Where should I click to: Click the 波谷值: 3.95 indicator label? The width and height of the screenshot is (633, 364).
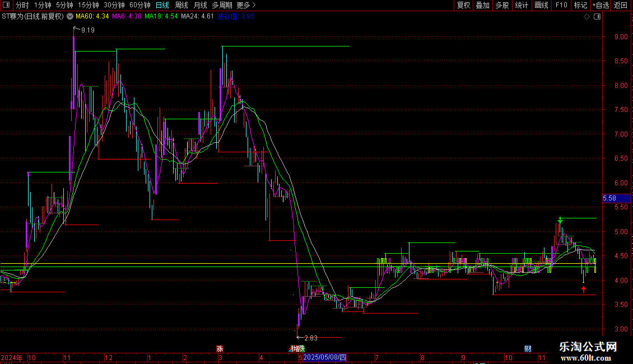[236, 16]
